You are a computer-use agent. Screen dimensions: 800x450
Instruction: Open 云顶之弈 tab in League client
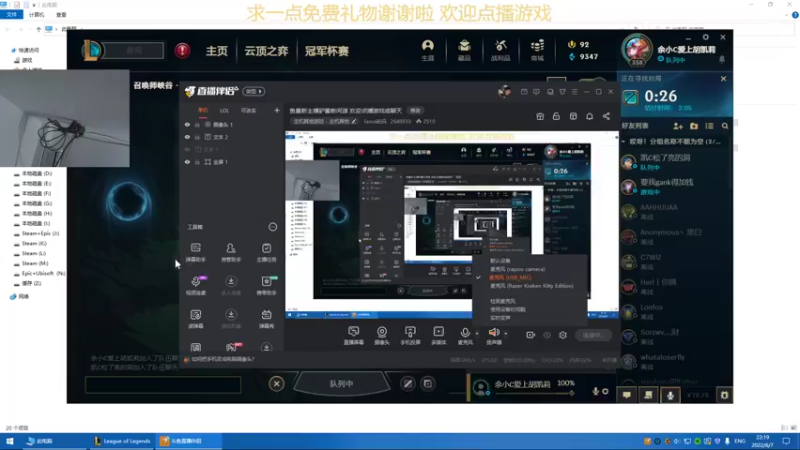[x=266, y=51]
